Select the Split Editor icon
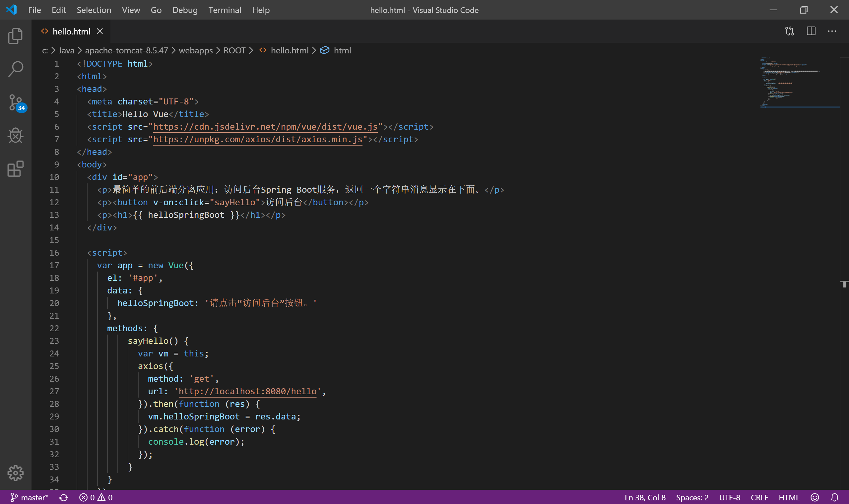The image size is (849, 504). coord(811,31)
